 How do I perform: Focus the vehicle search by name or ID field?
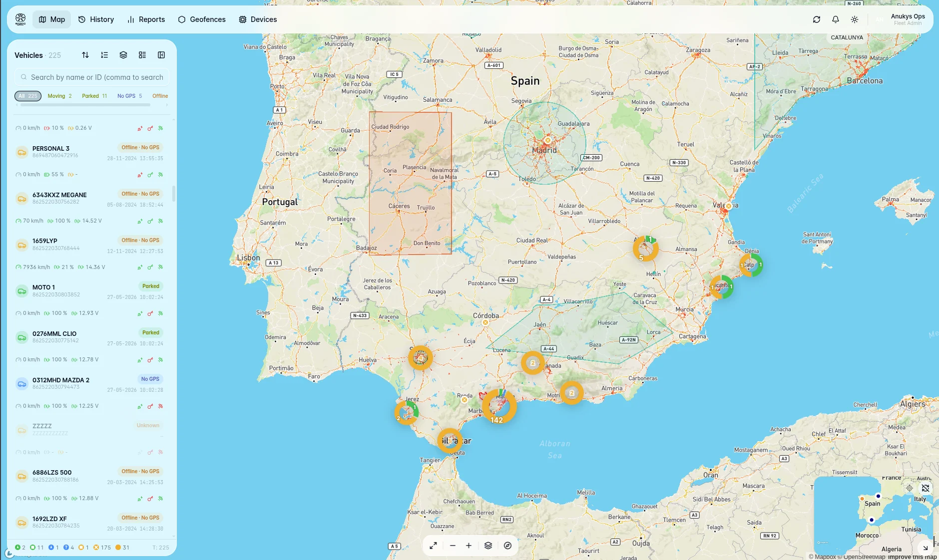(92, 77)
